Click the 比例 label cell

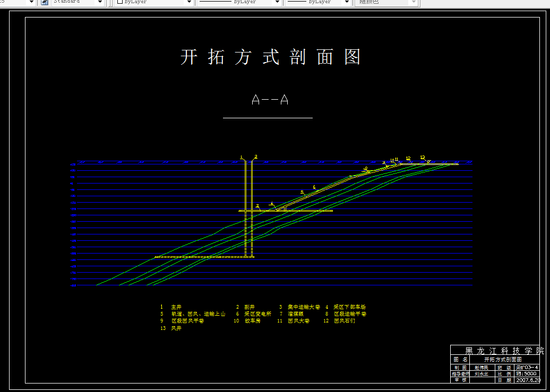tap(504, 374)
